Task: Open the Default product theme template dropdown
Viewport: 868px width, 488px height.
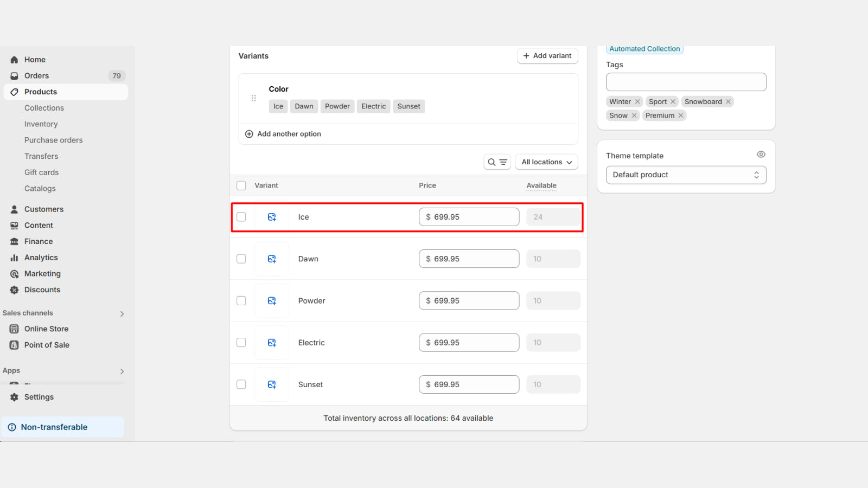Action: point(686,175)
